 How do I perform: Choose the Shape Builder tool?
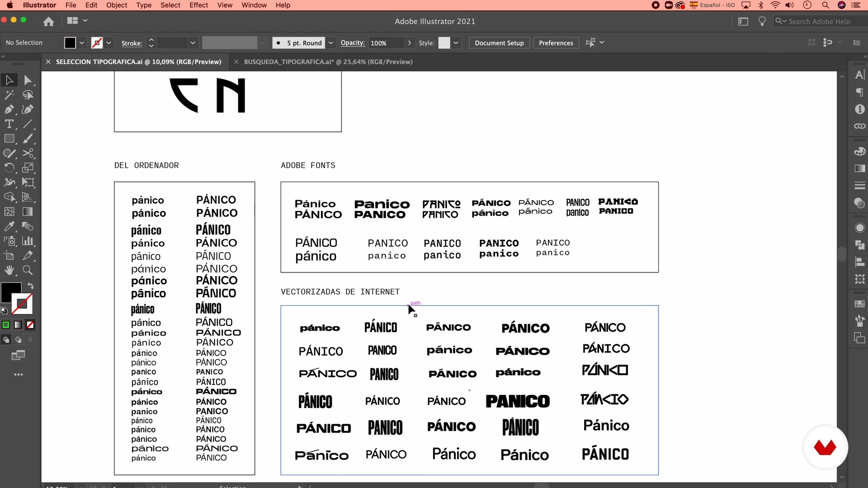(9, 197)
